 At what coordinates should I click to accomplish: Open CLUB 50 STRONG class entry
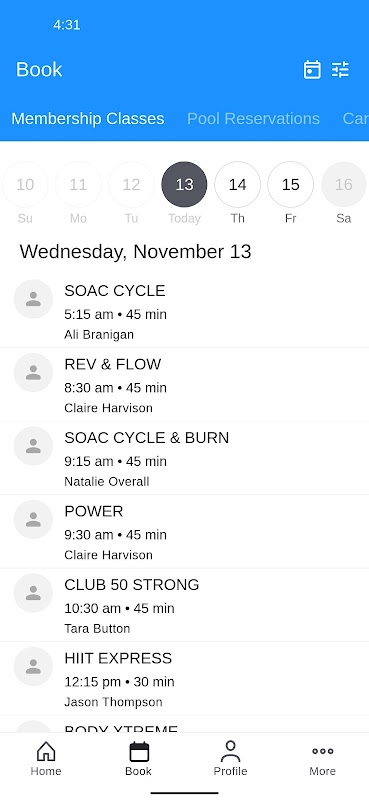(184, 605)
